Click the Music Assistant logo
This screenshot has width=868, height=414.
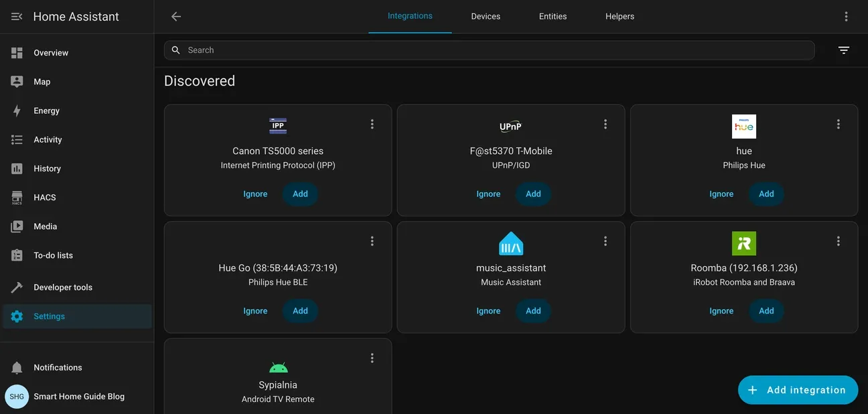(x=511, y=244)
